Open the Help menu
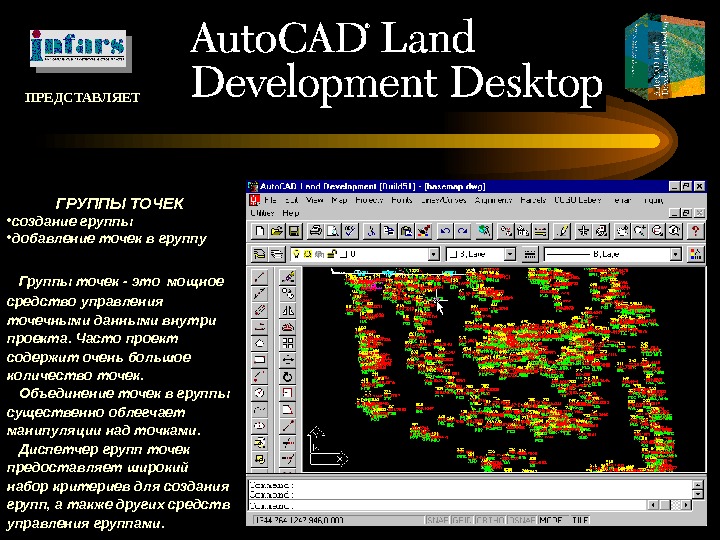The image size is (720, 540). tap(291, 213)
